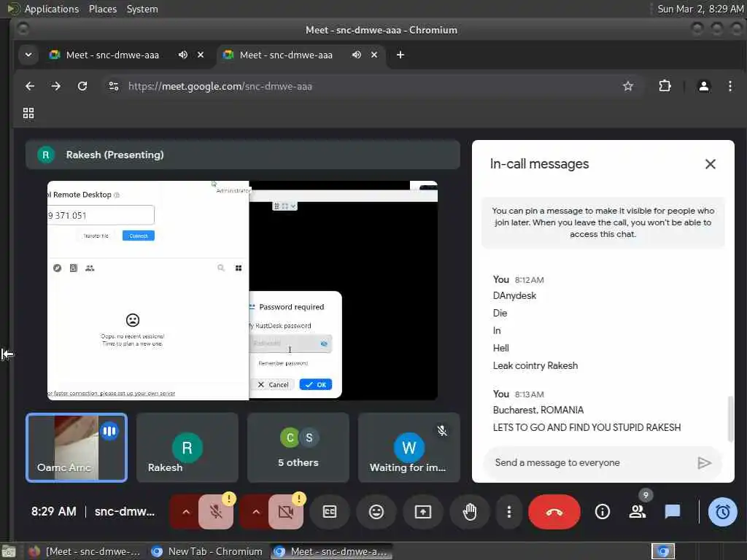The height and width of the screenshot is (560, 747).
Task: Select the Rakesh participant tile
Action: point(187,448)
